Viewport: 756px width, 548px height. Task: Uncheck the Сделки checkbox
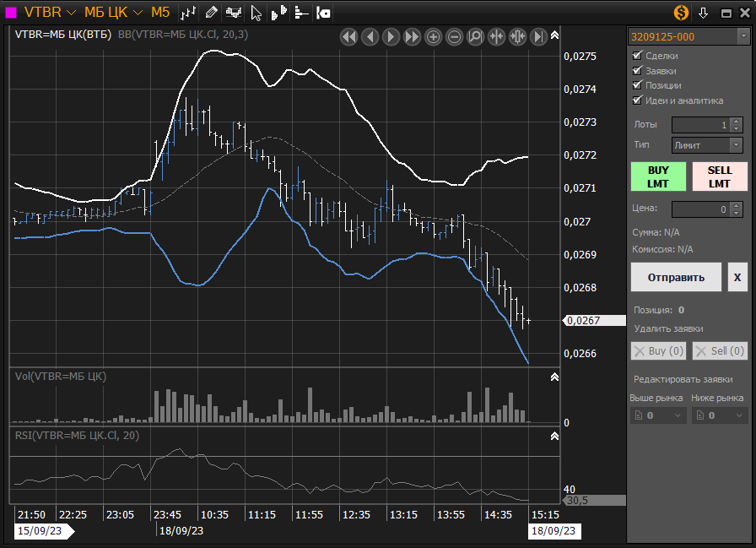click(x=638, y=56)
